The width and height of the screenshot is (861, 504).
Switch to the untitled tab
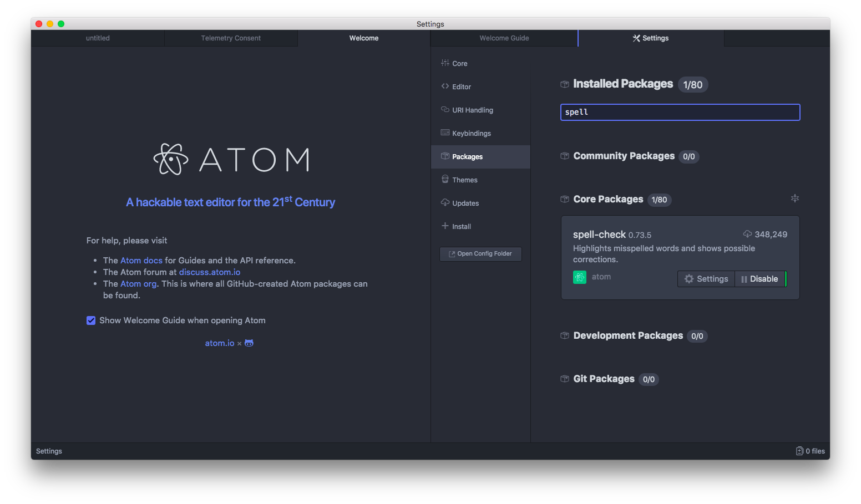(98, 38)
